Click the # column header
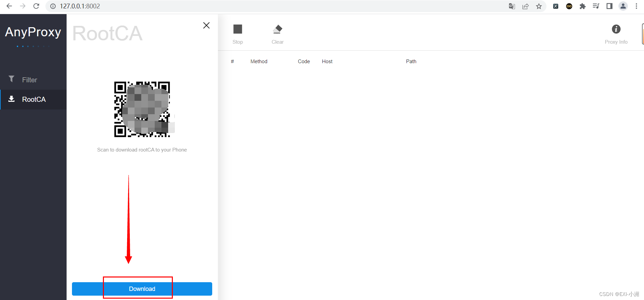This screenshot has width=644, height=300. 232,61
